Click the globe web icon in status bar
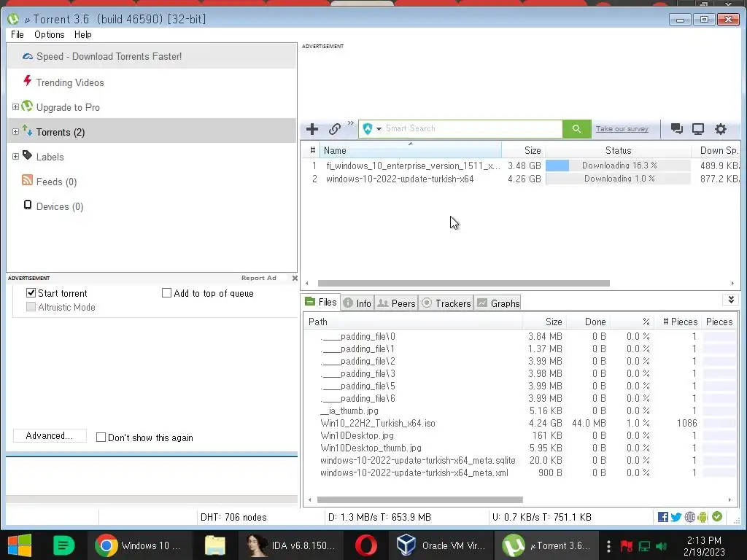The height and width of the screenshot is (560, 747). [x=689, y=517]
